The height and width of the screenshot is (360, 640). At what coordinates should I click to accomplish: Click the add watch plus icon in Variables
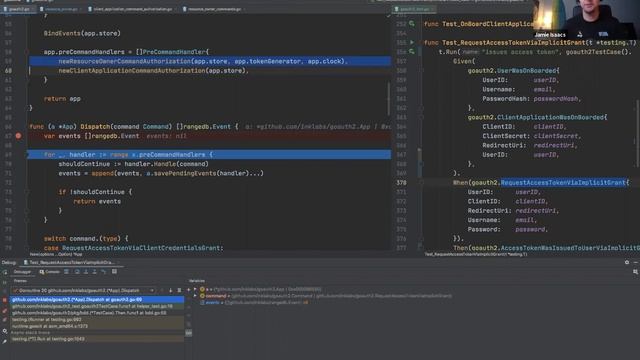pos(189,290)
